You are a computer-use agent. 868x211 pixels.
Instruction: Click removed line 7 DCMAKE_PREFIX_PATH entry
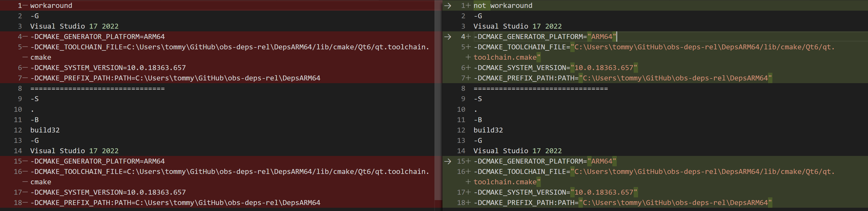175,78
